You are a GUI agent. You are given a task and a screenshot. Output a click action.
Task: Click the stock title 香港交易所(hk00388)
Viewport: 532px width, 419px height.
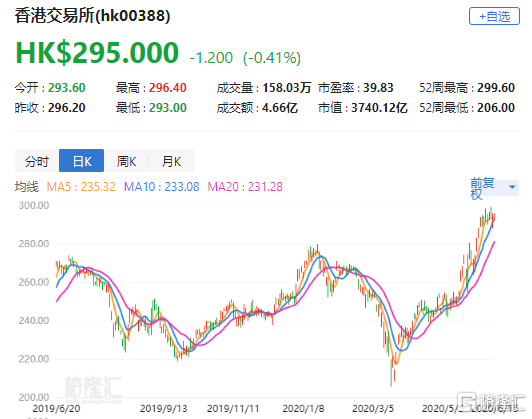92,16
